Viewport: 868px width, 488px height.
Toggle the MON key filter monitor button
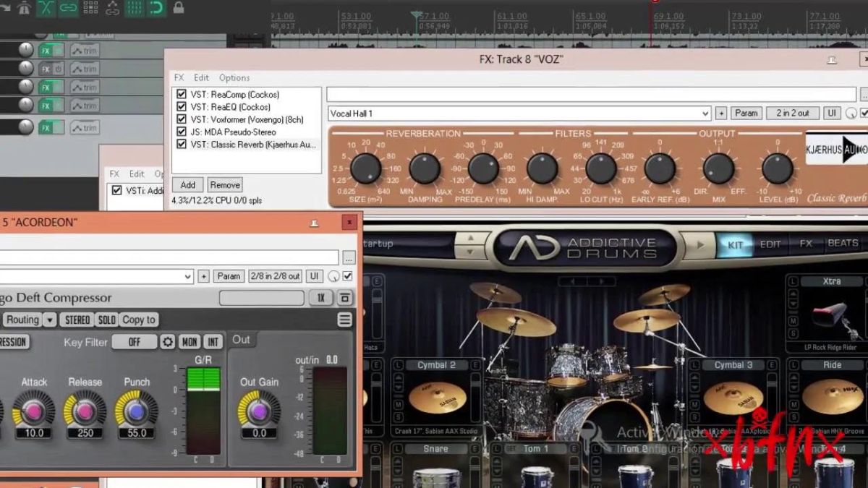pos(190,342)
